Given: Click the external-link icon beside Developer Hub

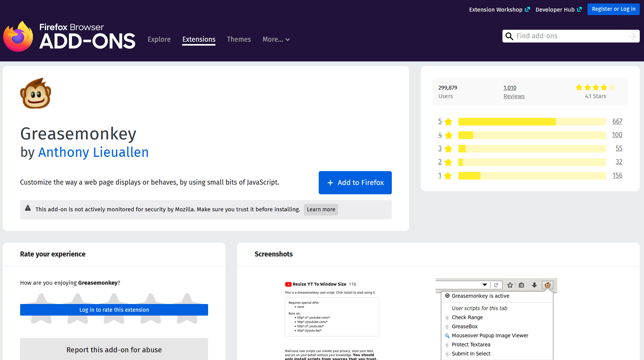Looking at the screenshot, I should tap(579, 9).
